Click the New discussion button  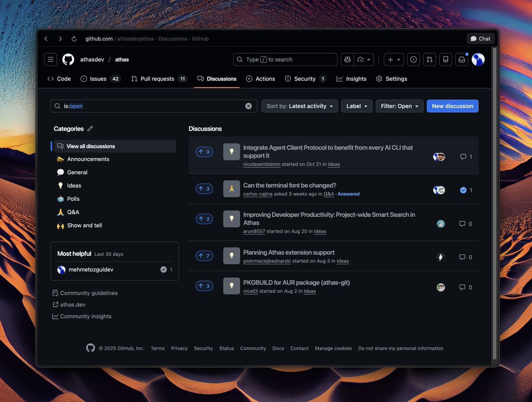(453, 106)
